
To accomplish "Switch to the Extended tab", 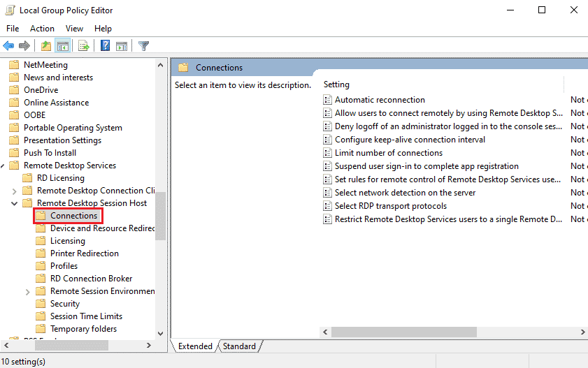I will [x=195, y=346].
